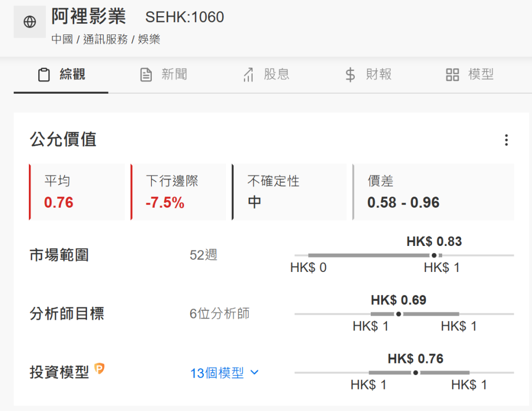Viewport: 532px width, 411px height.
Task: Click the SEHK:1060 ticker text
Action: point(185,17)
